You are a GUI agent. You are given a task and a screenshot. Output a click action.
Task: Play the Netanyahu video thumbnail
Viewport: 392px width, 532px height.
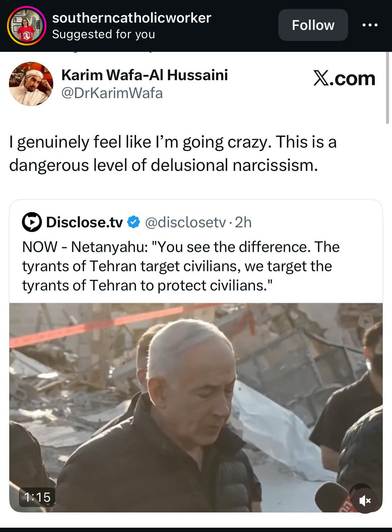click(x=196, y=407)
